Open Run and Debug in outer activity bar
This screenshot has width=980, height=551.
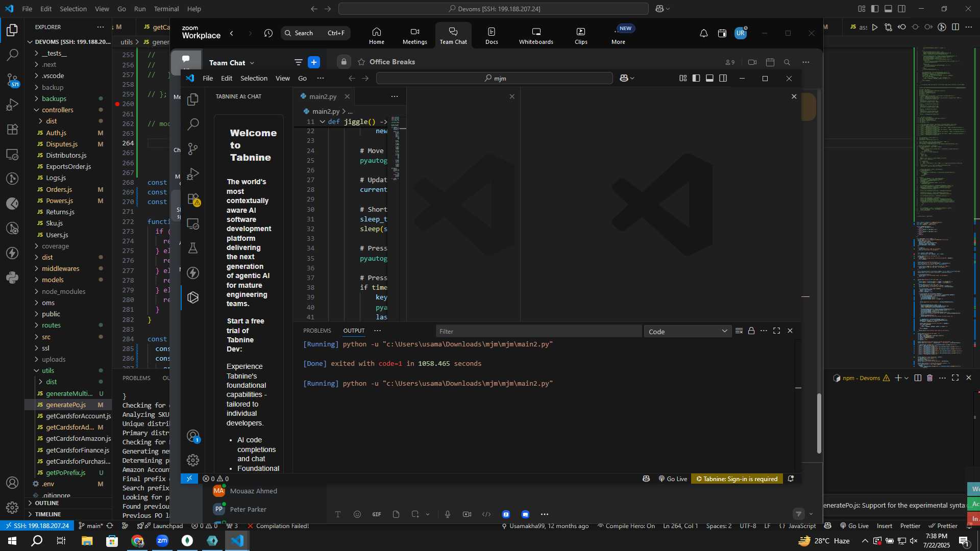point(12,105)
